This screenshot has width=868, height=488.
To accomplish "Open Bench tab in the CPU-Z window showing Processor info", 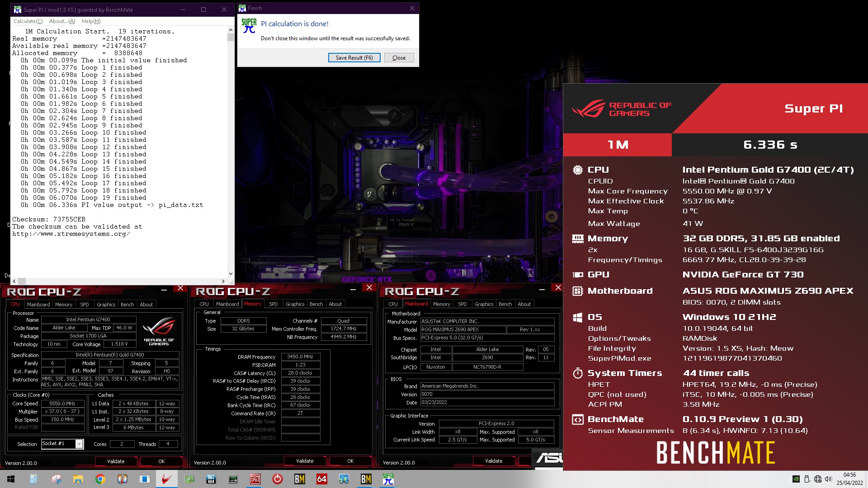I will 127,305.
